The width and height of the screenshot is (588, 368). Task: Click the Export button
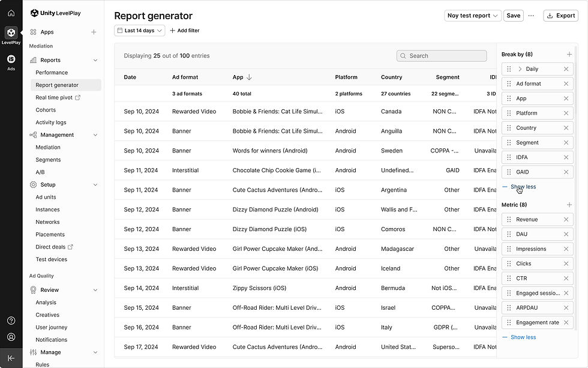point(560,16)
